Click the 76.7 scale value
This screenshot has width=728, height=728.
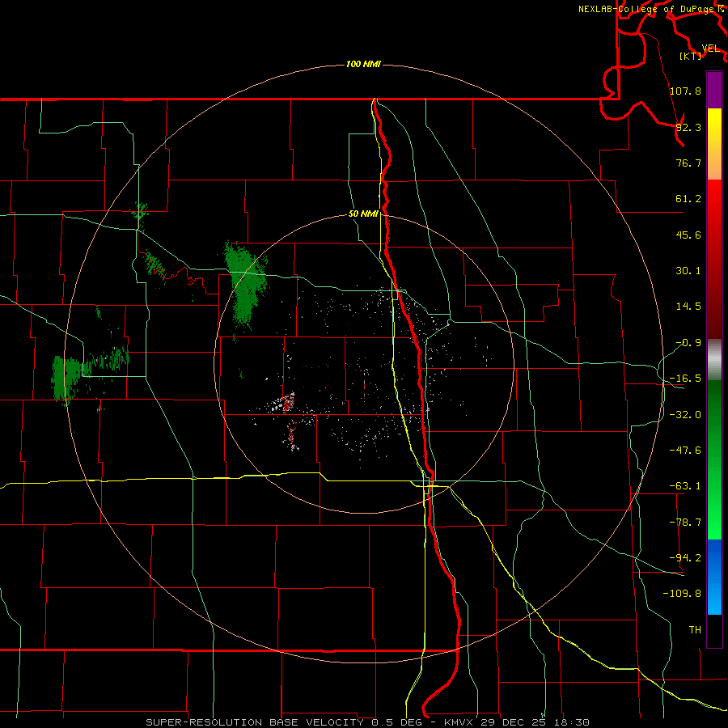pos(688,163)
